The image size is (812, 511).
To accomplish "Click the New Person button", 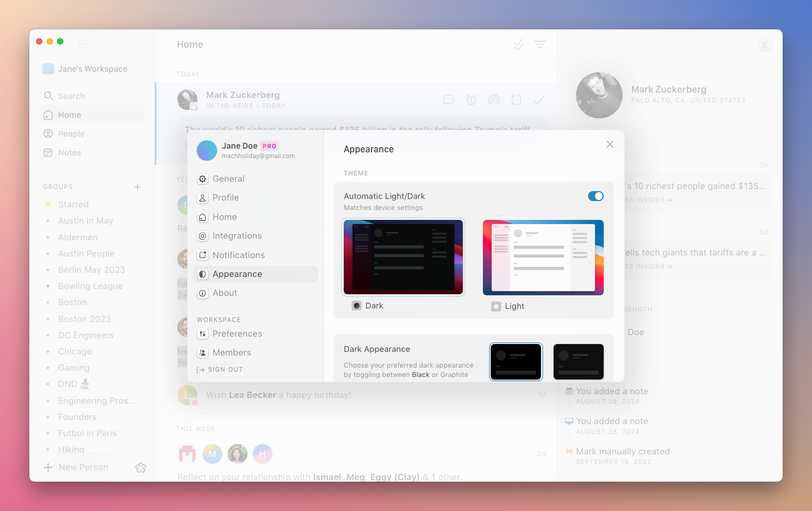I will [77, 468].
